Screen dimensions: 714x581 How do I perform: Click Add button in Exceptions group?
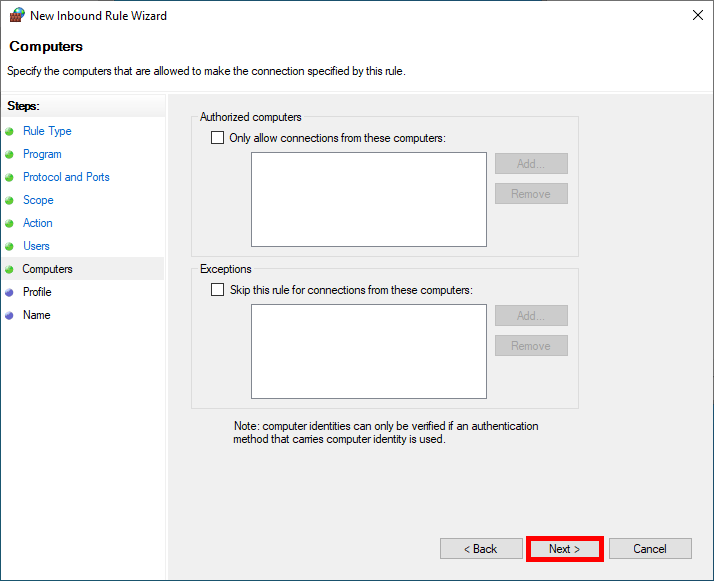531,316
